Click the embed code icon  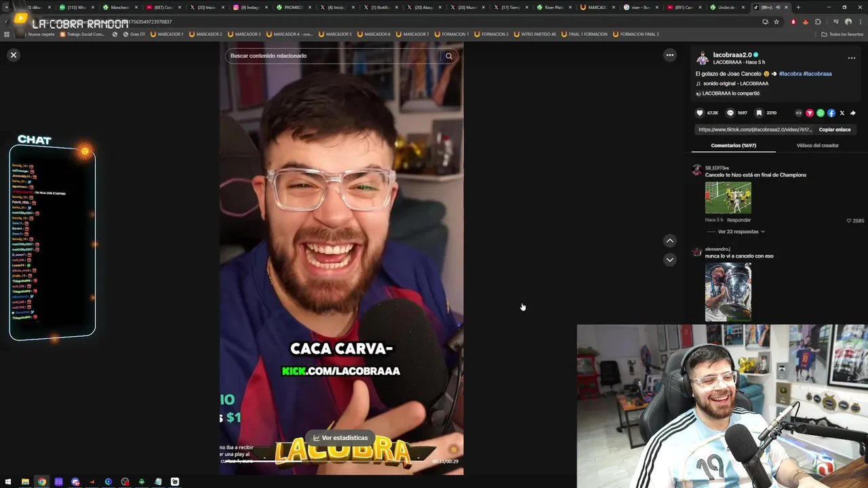(798, 113)
